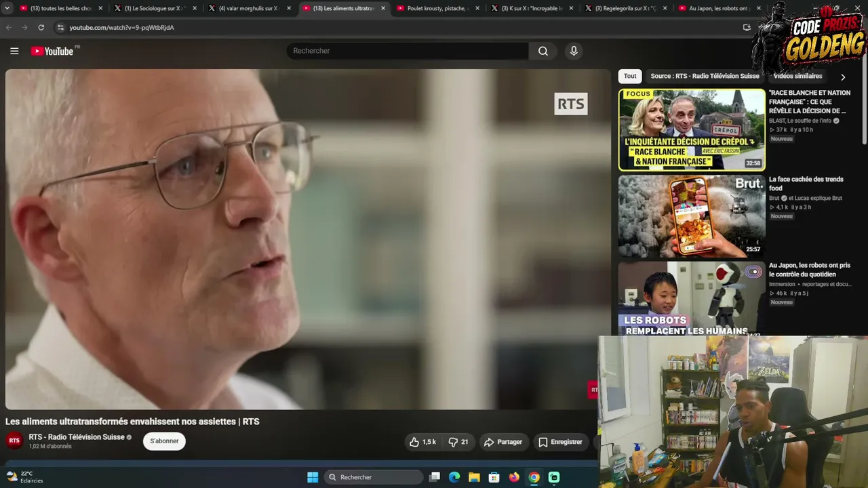Switch to Chrome on the taskbar
Image resolution: width=868 pixels, height=488 pixels.
point(534,477)
